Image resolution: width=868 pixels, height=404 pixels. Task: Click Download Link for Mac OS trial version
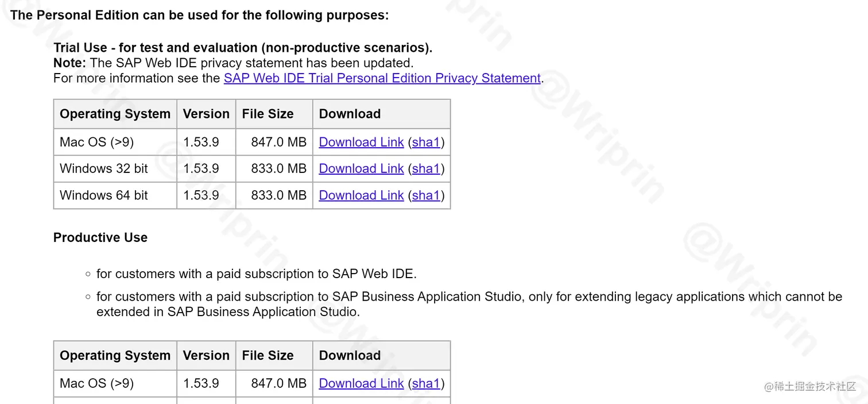pos(361,142)
